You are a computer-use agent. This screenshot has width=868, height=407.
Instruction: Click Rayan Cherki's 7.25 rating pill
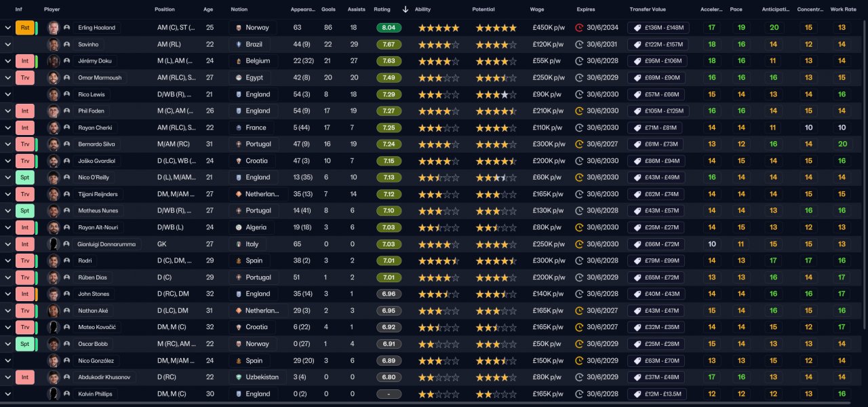[x=389, y=128]
